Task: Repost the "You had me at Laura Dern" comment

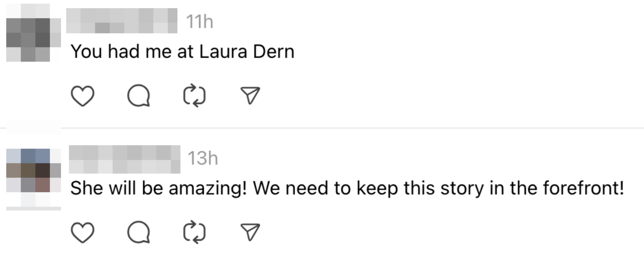Action: pyautogui.click(x=195, y=96)
